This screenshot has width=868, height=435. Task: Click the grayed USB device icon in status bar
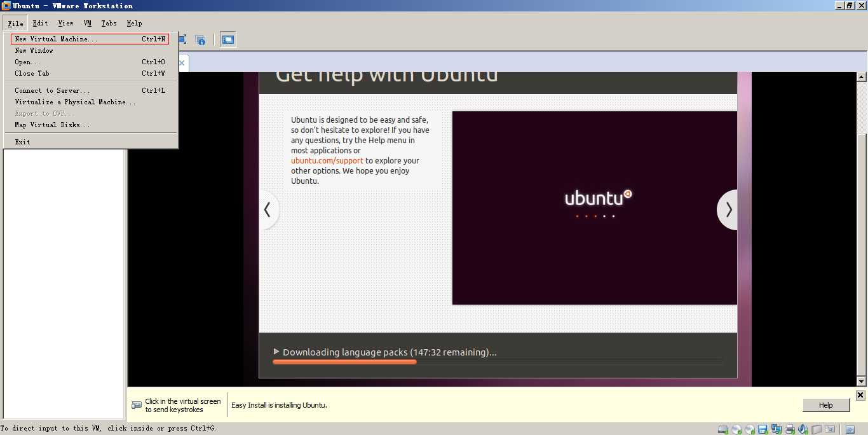click(817, 429)
